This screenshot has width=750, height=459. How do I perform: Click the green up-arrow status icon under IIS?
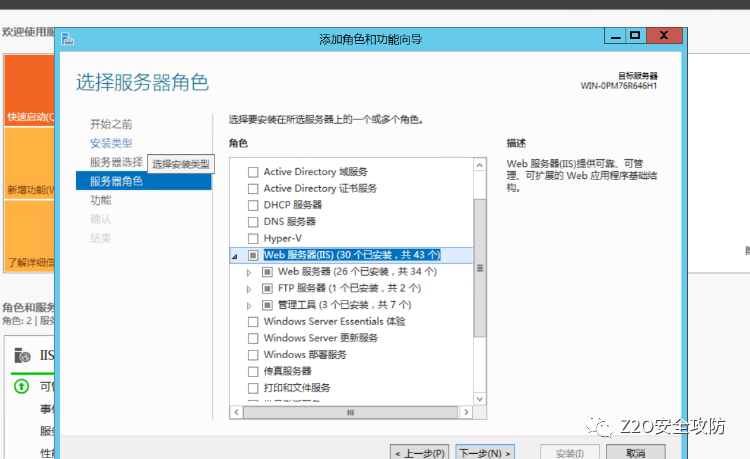(22, 386)
